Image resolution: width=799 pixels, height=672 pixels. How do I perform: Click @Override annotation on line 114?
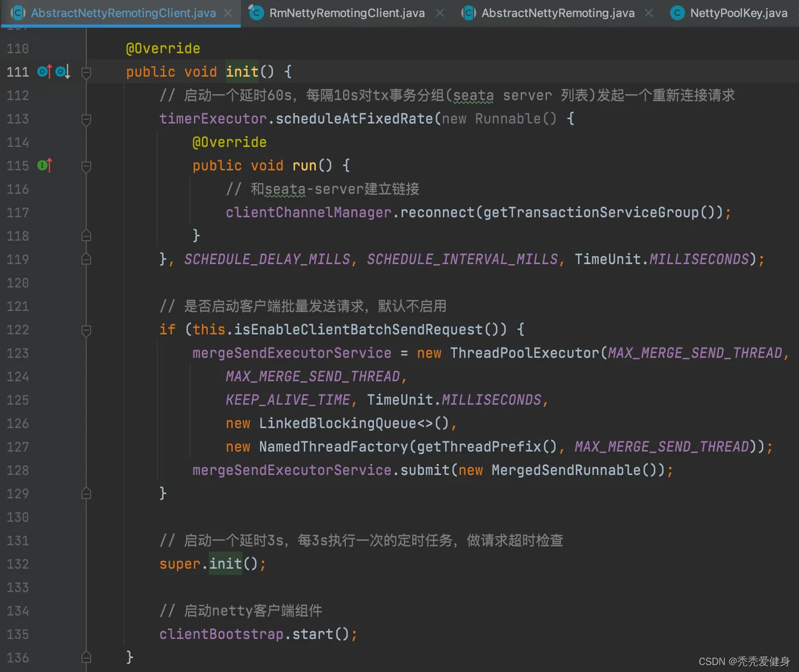coord(229,142)
